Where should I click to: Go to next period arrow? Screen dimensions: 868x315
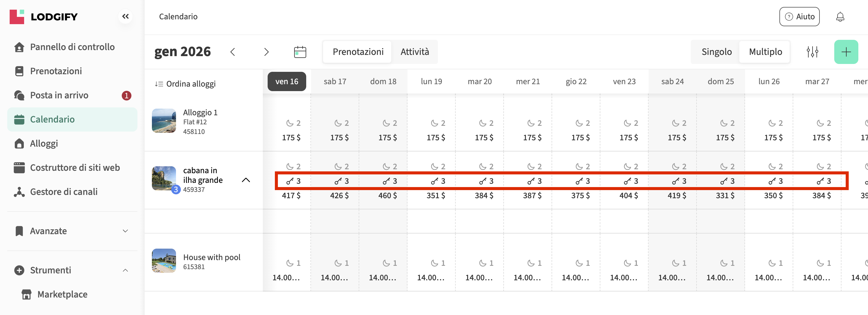(266, 52)
